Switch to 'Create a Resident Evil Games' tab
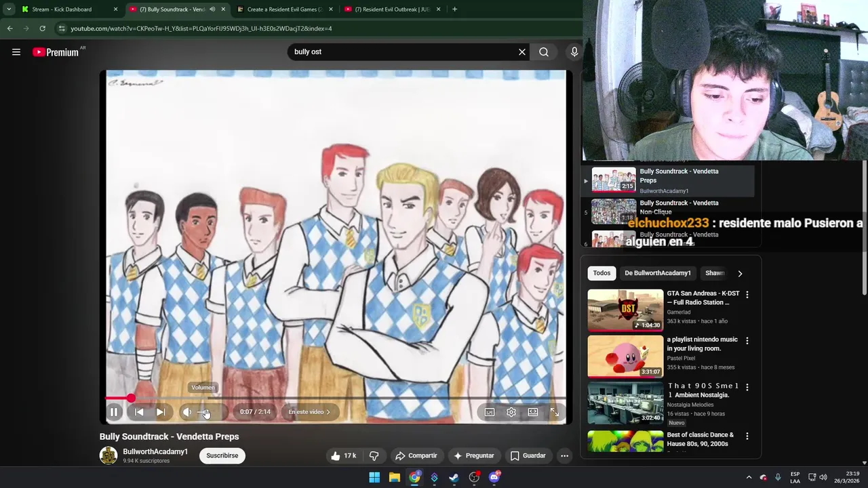Image resolution: width=868 pixels, height=488 pixels. (x=283, y=9)
